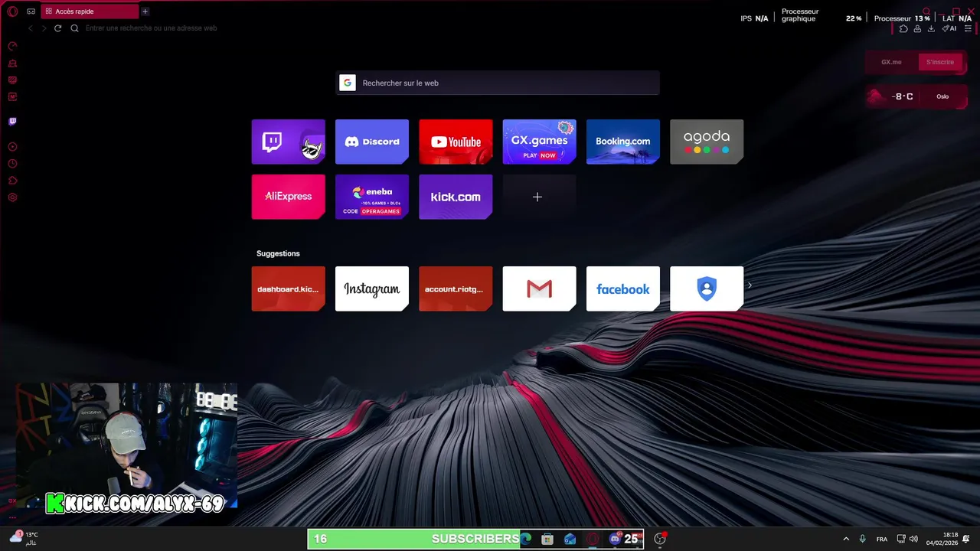Open the downloads icon in toolbar
Image resolution: width=980 pixels, height=551 pixels.
click(931, 28)
